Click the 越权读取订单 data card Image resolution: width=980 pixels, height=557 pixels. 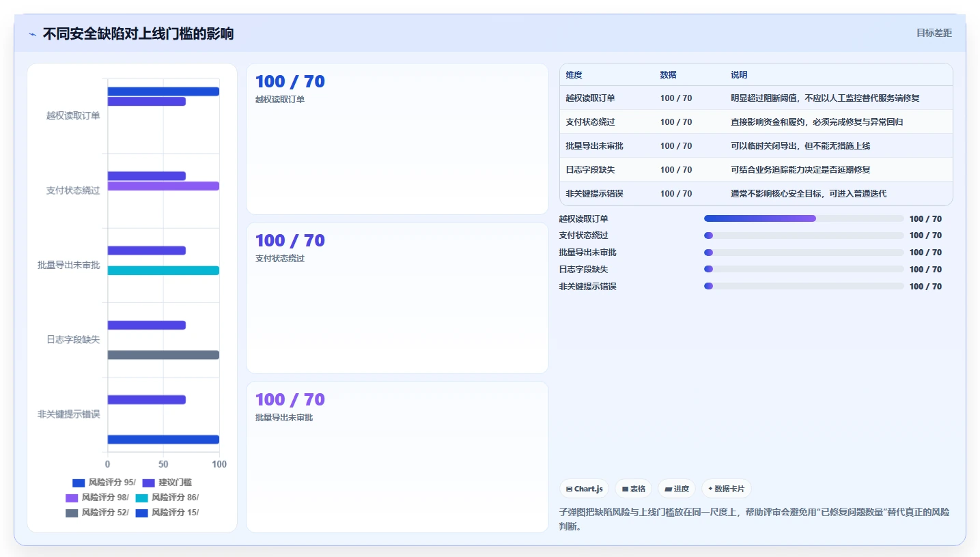coord(397,139)
